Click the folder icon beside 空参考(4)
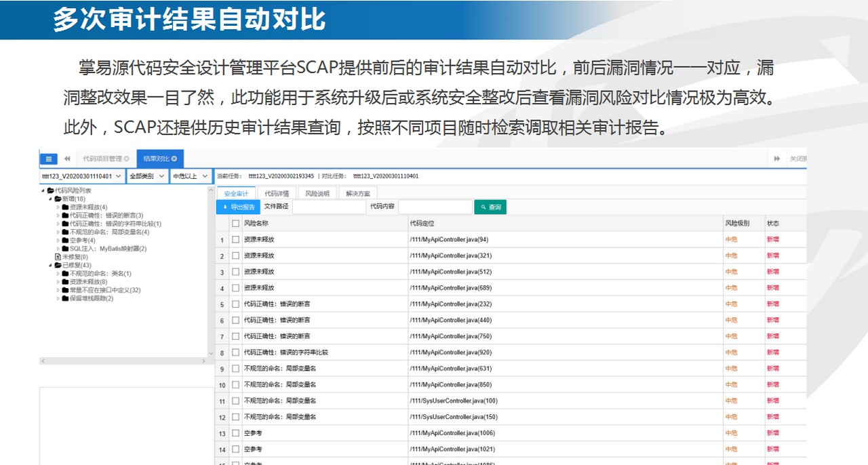868x465 pixels. pyautogui.click(x=66, y=240)
